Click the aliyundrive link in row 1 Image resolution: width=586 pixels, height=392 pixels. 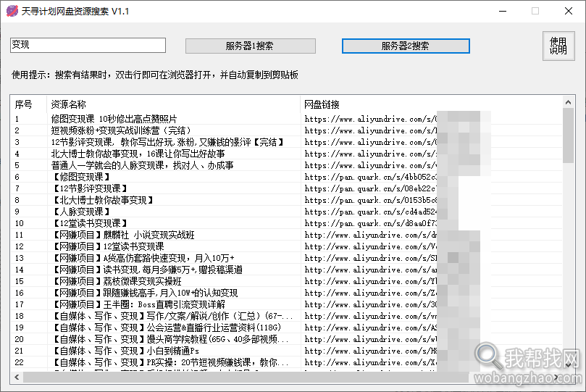[370, 119]
